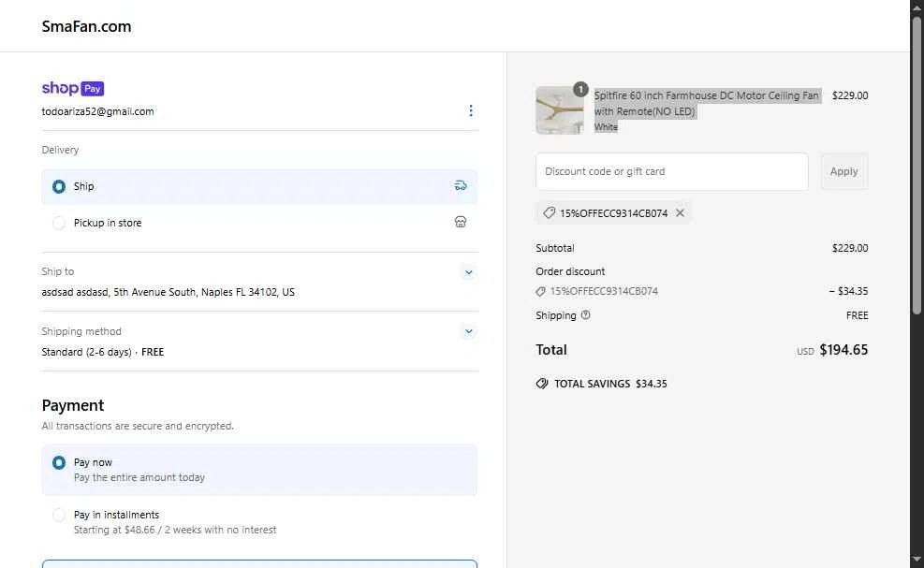The image size is (924, 568).
Task: Click the shipping truck icon
Action: [x=461, y=185]
